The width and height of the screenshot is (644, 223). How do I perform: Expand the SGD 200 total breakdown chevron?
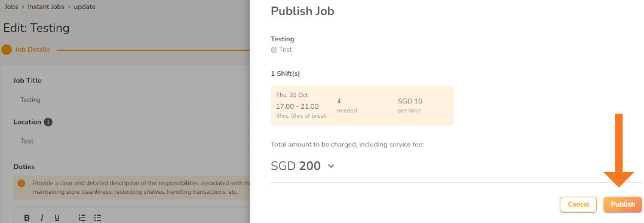[331, 166]
